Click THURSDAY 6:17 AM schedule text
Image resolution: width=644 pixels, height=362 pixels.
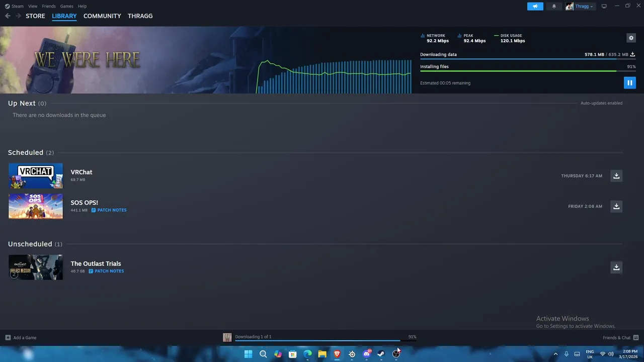(x=582, y=176)
